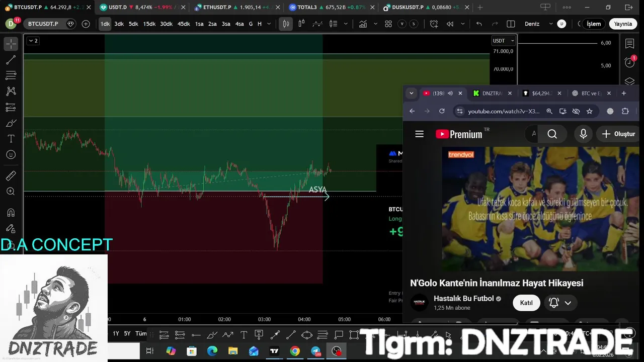Undo the last chart action

pyautogui.click(x=479, y=24)
